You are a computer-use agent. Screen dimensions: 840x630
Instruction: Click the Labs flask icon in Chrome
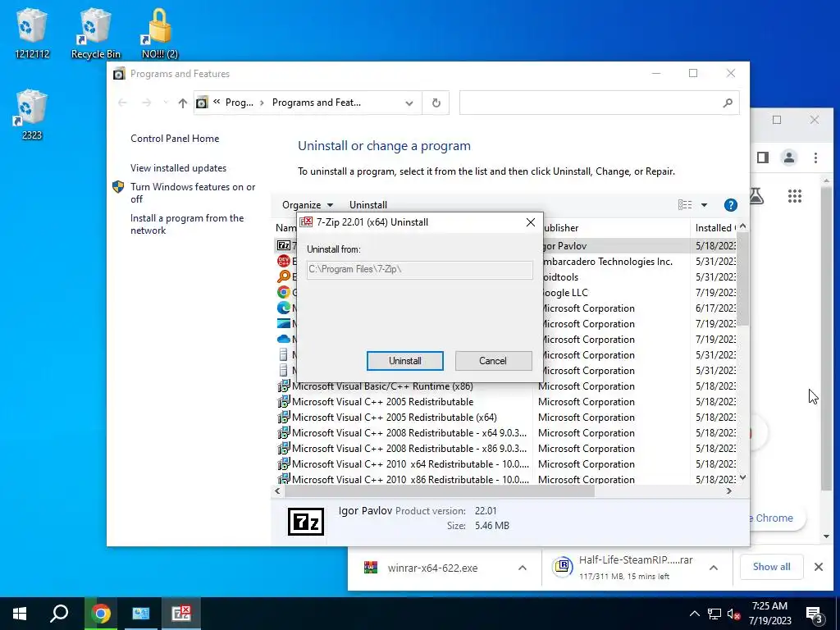pyautogui.click(x=756, y=196)
